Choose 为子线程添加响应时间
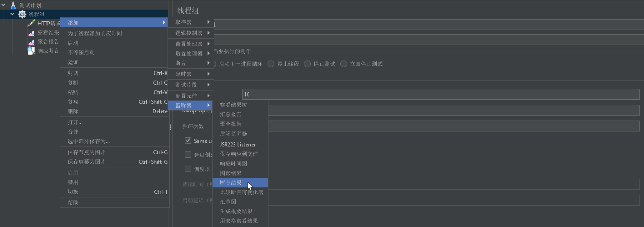This screenshot has height=227, width=644. [x=115, y=33]
